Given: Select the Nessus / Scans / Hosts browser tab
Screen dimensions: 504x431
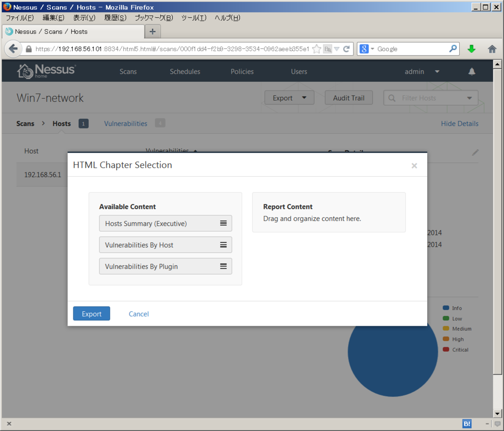Looking at the screenshot, I should coord(73,31).
